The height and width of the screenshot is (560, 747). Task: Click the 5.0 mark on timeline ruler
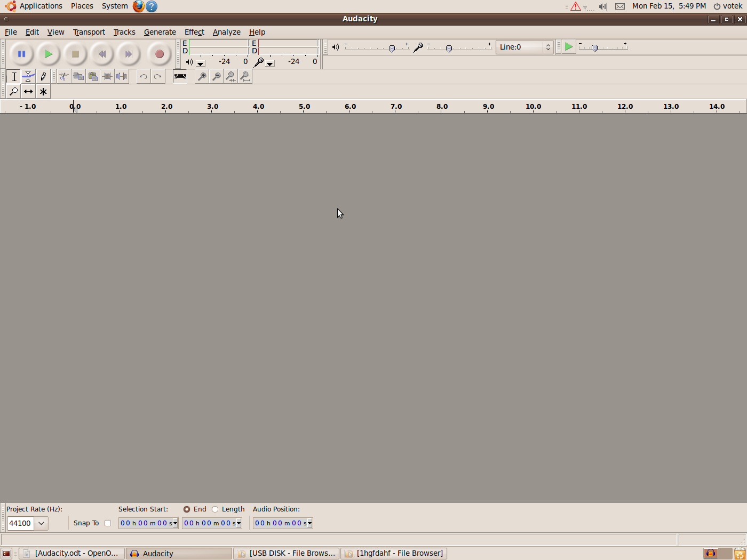coord(305,107)
